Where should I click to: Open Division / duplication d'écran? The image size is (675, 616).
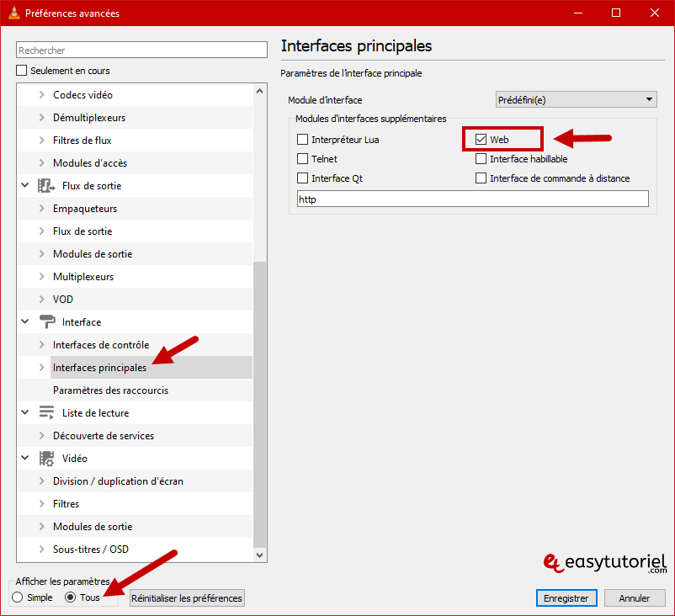tap(118, 481)
